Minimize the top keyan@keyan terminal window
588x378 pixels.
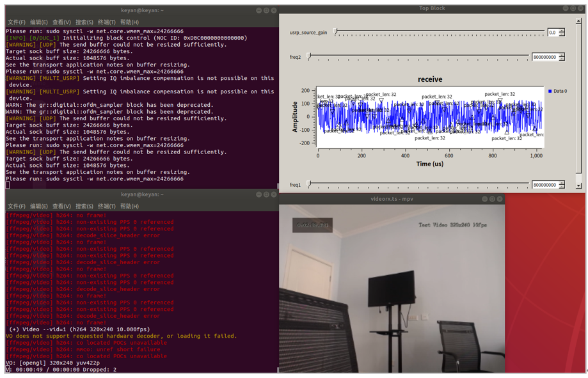tap(258, 11)
